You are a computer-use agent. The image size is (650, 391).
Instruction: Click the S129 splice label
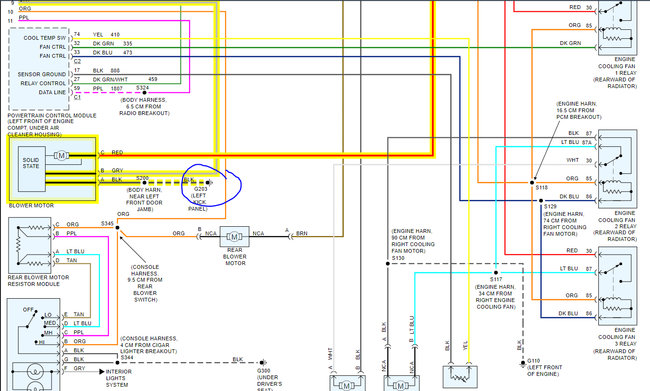tap(550, 206)
